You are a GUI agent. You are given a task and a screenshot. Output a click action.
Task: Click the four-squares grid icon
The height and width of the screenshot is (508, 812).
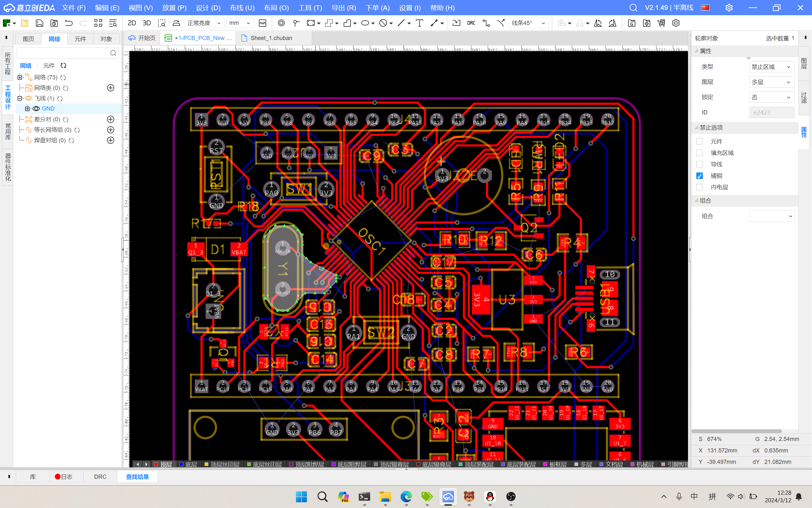click(98, 23)
